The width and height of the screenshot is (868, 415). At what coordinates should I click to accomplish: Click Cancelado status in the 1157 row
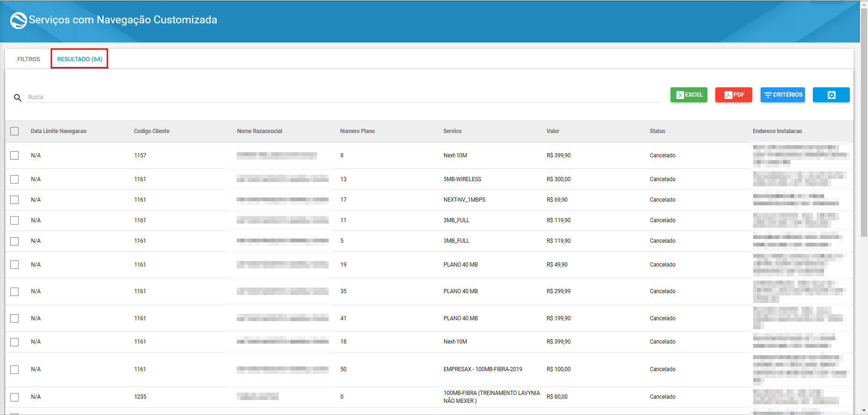point(663,155)
